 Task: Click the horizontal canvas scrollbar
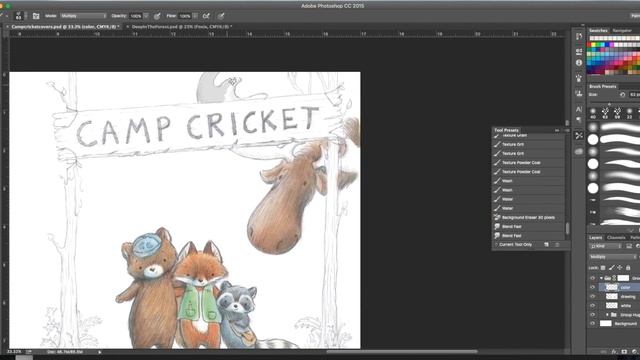click(x=402, y=351)
